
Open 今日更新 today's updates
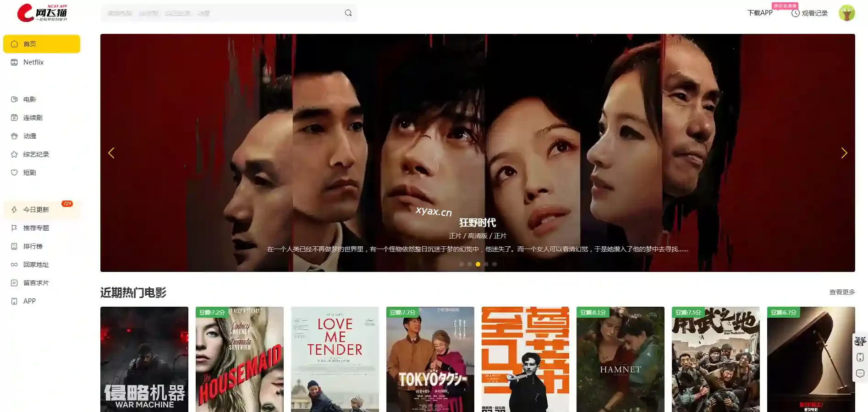tap(36, 210)
